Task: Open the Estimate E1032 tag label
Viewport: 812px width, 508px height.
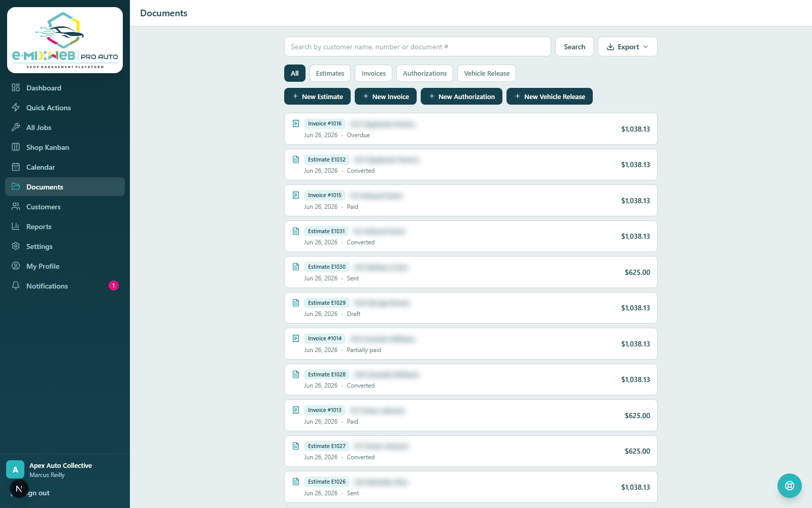Action: point(327,160)
